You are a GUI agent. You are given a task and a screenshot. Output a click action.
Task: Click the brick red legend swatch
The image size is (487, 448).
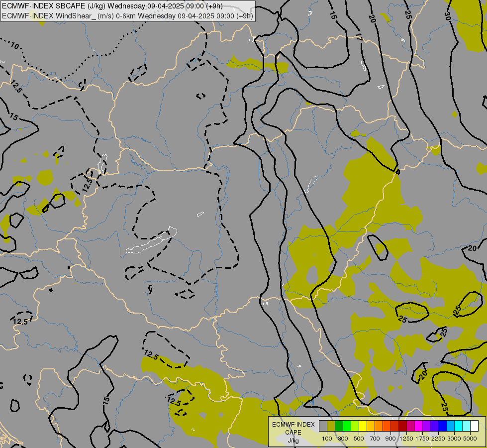[x=395, y=426]
